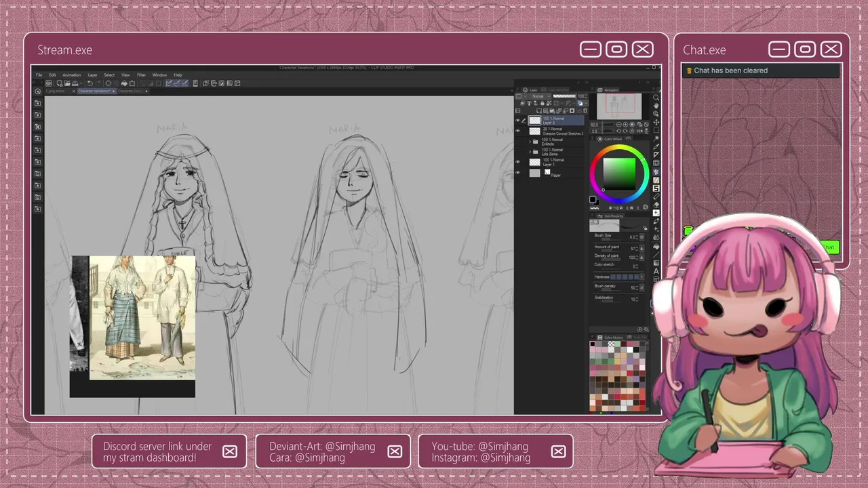868x488 pixels.
Task: Click the New document icon in the command bar
Action: 59,83
